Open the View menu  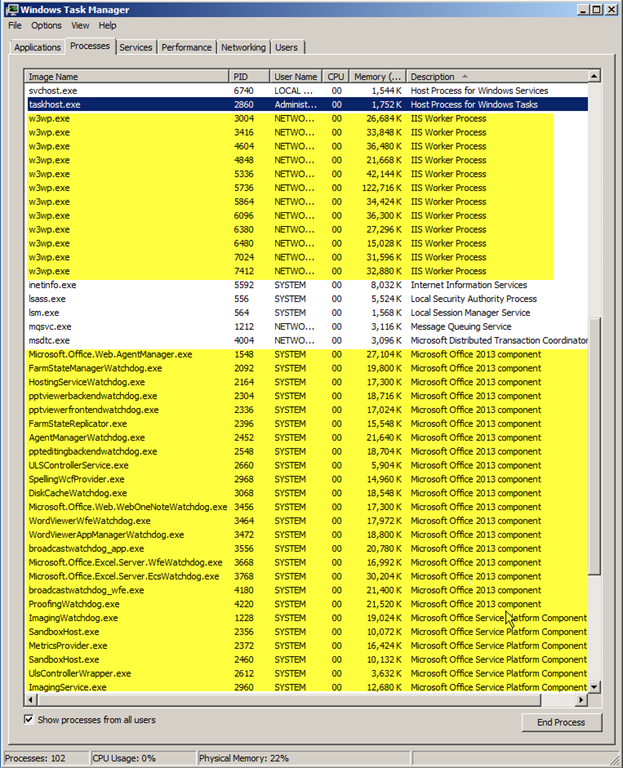click(x=80, y=25)
